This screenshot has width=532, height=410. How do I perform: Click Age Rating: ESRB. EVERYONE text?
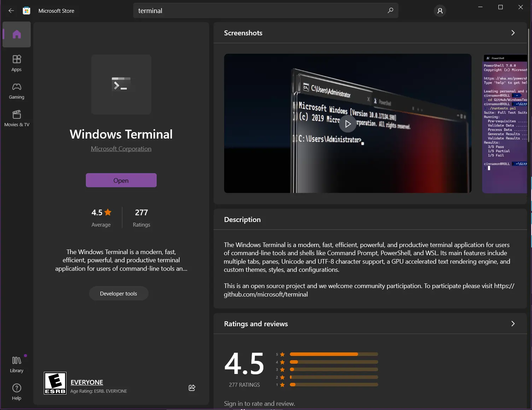99,391
